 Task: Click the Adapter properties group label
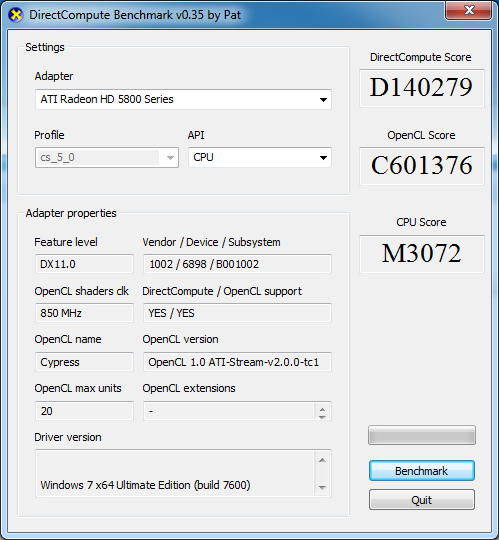[x=71, y=213]
